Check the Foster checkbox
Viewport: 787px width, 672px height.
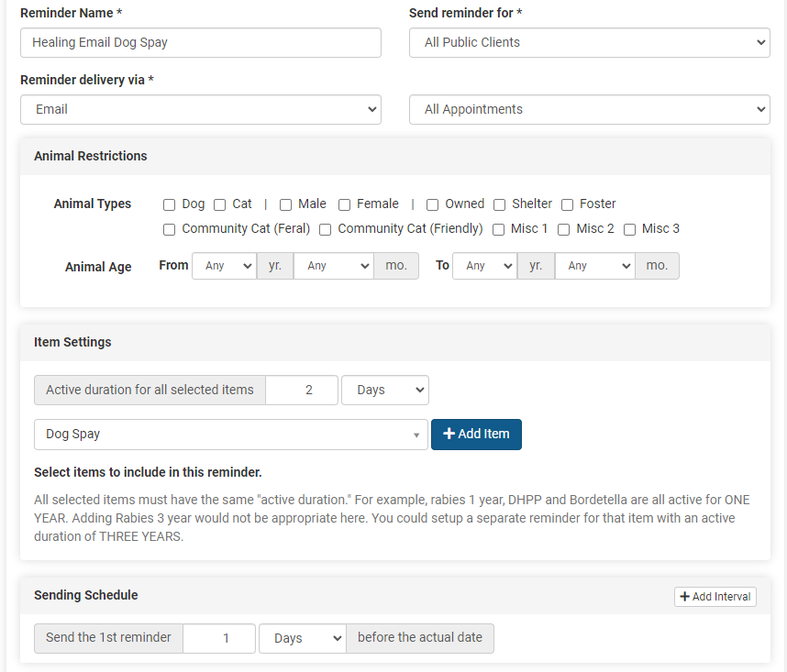pyautogui.click(x=568, y=204)
